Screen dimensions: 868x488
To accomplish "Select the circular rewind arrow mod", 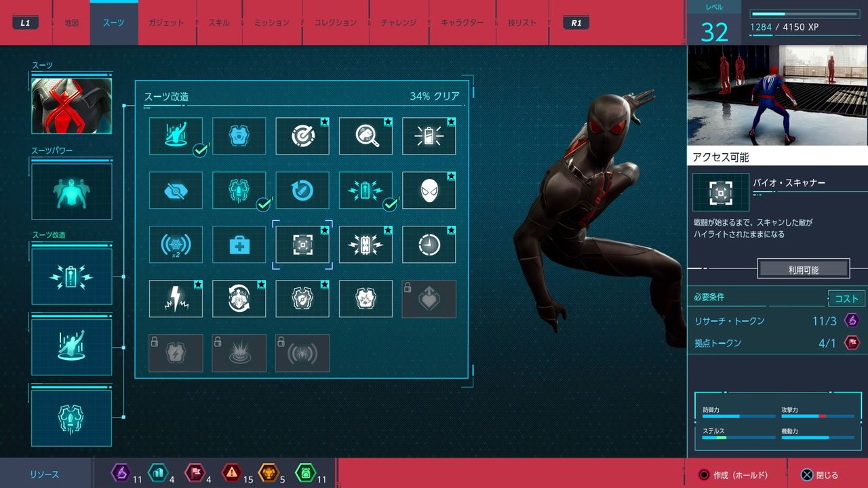I will point(302,190).
